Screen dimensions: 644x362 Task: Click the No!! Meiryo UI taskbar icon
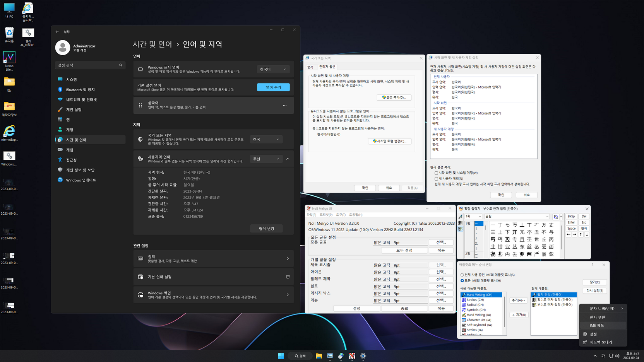pyautogui.click(x=352, y=356)
